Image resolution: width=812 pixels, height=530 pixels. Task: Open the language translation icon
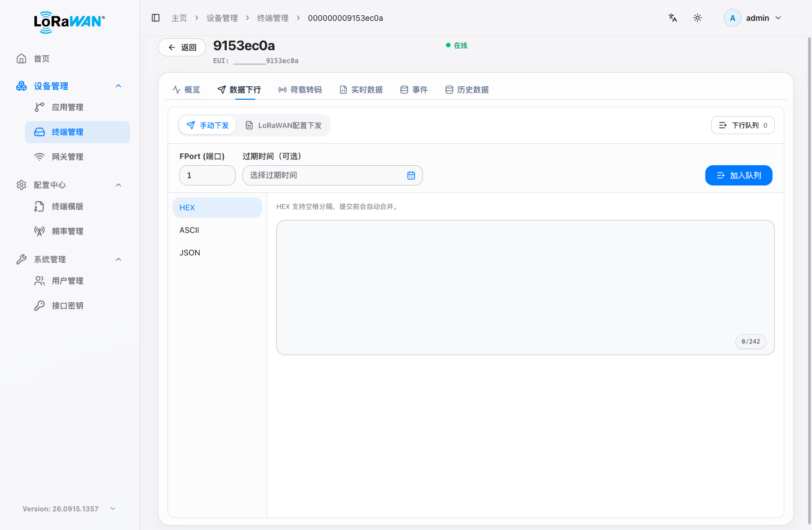tap(673, 18)
